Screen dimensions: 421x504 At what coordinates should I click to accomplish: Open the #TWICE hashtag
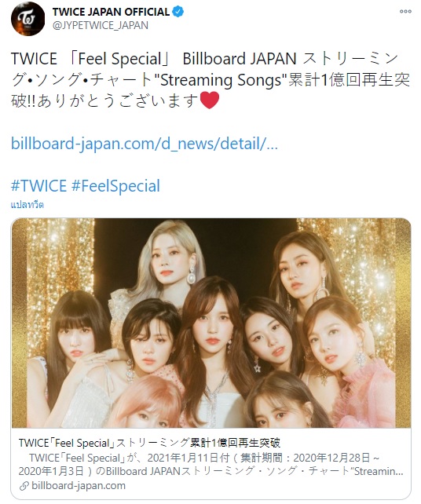coord(38,186)
